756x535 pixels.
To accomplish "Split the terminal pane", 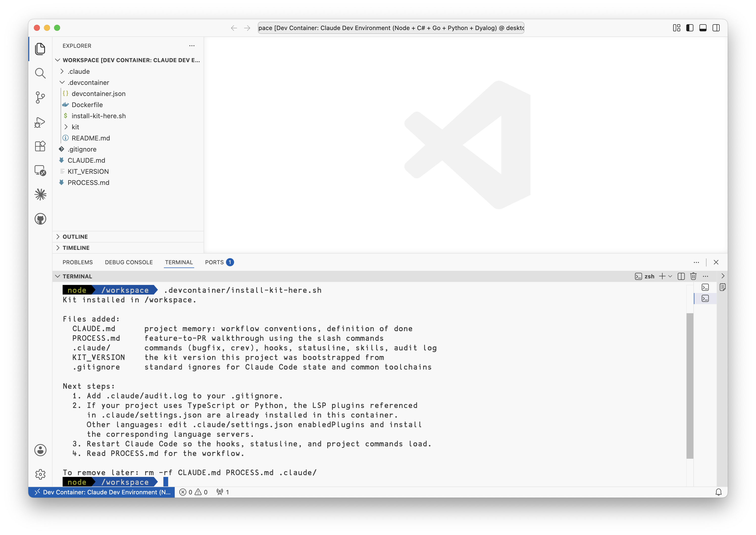I will 681,276.
